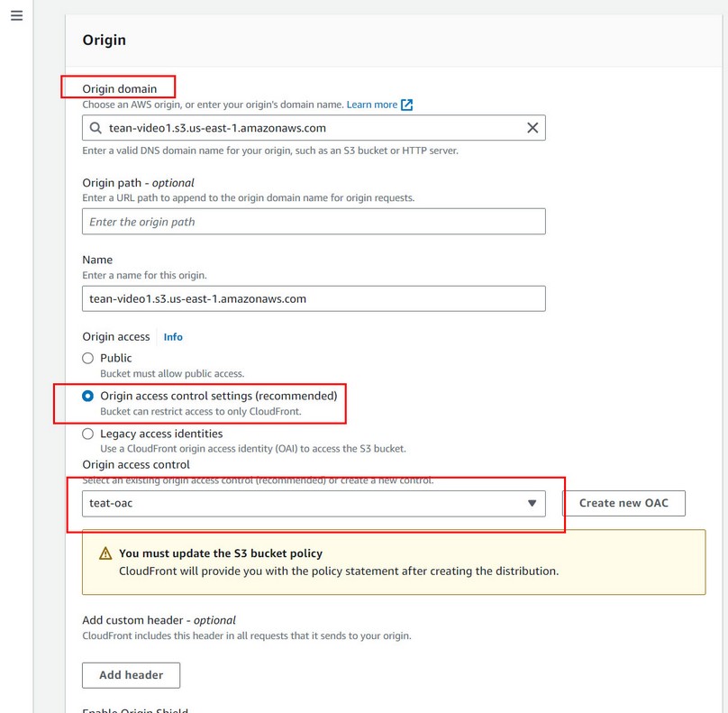Click the S3 bucket policy warning banner

point(394,562)
